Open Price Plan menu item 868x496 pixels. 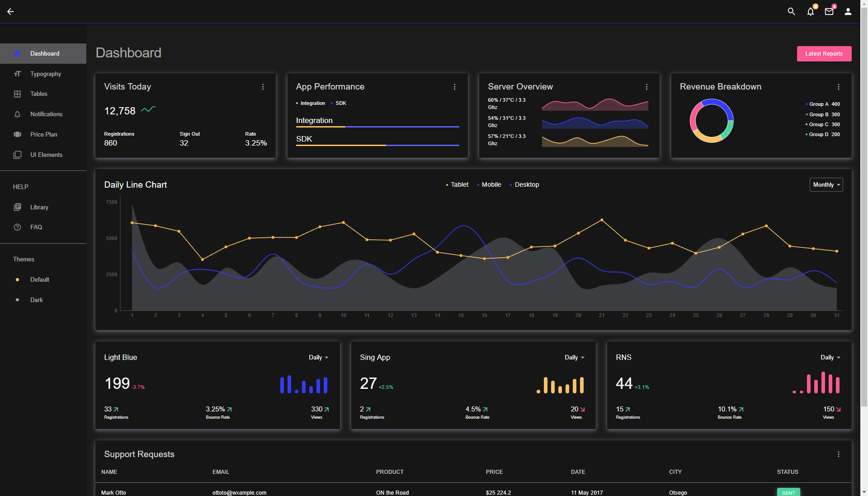click(x=43, y=134)
